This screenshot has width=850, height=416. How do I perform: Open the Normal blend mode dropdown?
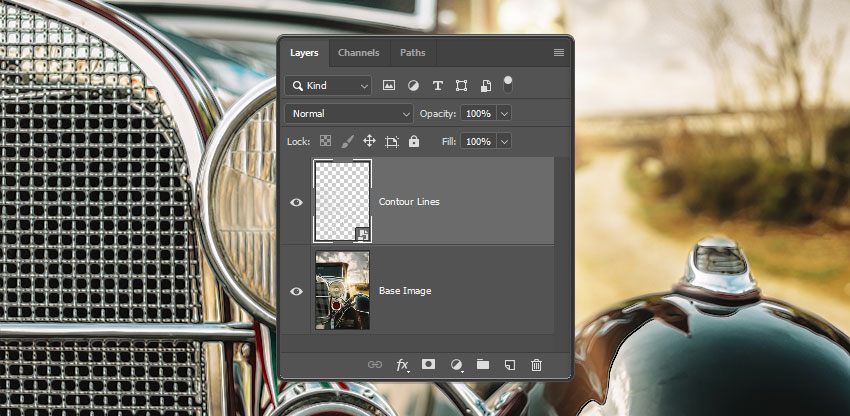pyautogui.click(x=349, y=113)
